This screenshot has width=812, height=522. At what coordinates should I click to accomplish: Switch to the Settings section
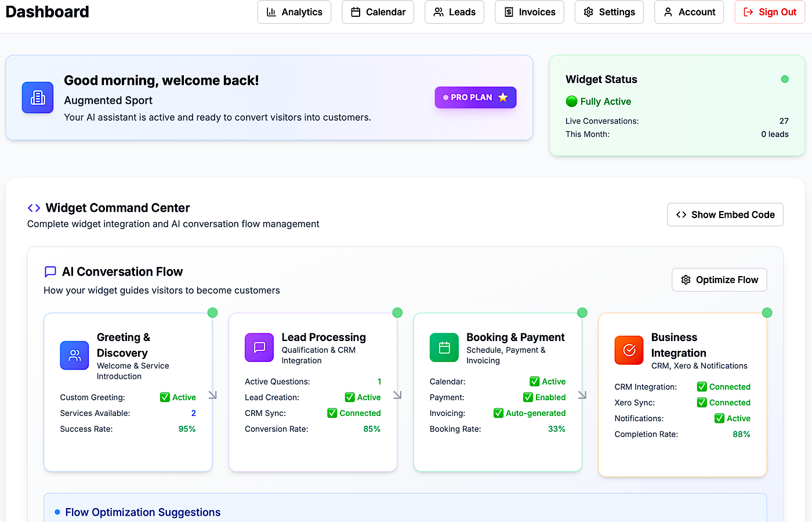coord(609,12)
